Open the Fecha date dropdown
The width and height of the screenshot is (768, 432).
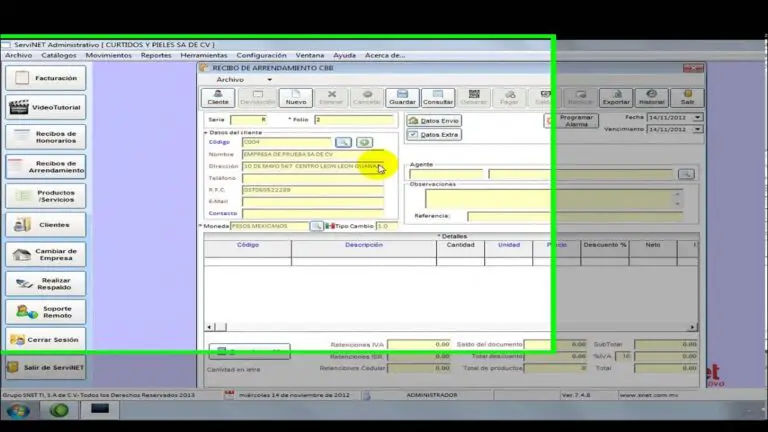(697, 118)
